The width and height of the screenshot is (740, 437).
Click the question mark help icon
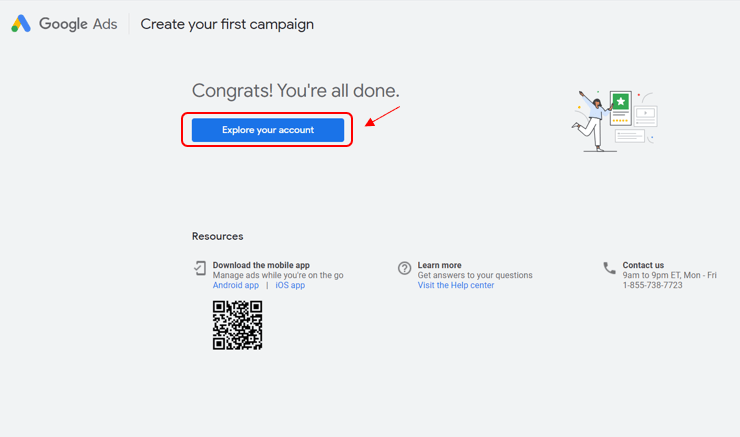pos(404,268)
